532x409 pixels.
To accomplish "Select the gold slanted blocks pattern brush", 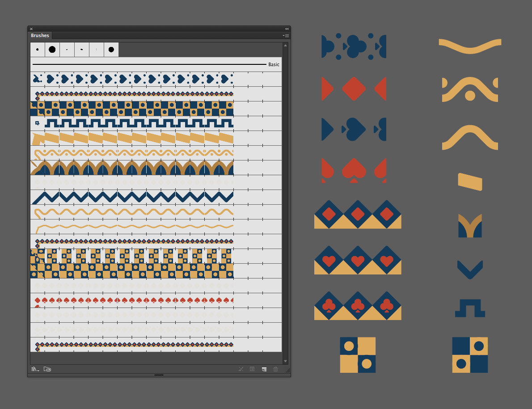I will pos(156,138).
